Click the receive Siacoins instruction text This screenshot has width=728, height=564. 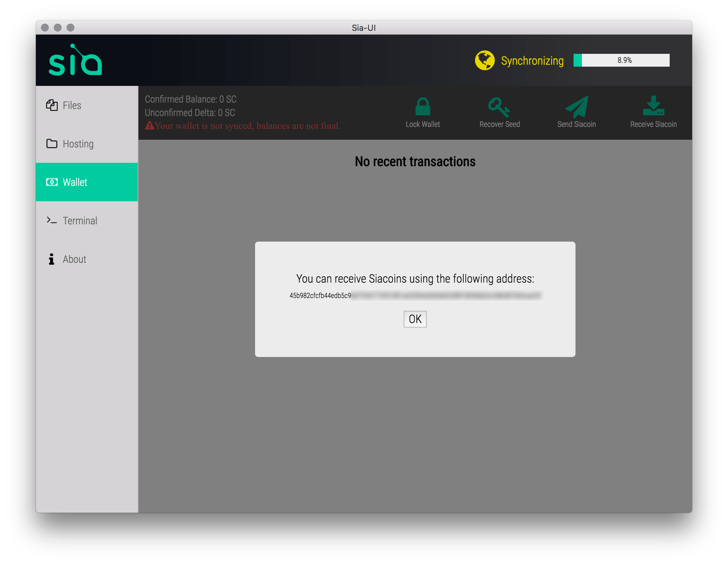(x=415, y=278)
